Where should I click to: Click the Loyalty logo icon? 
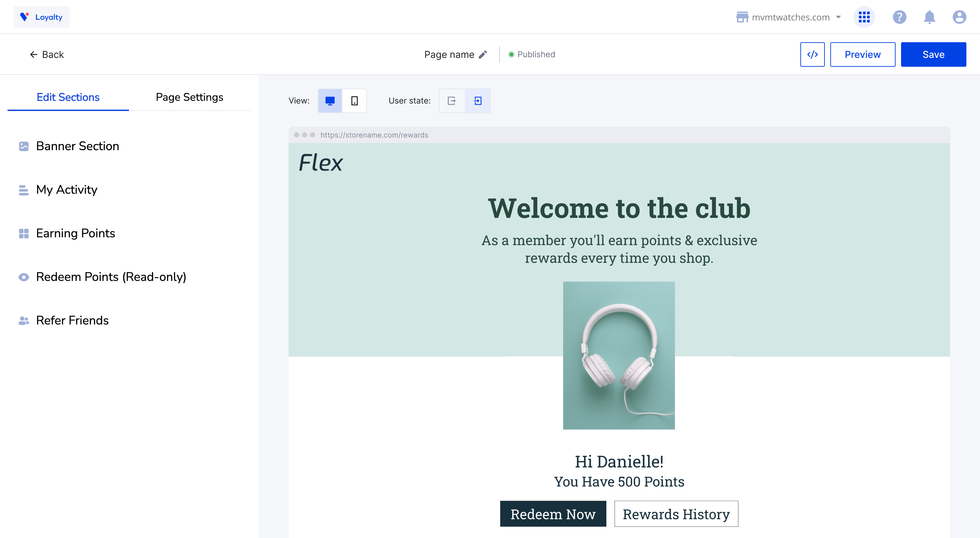coord(25,17)
